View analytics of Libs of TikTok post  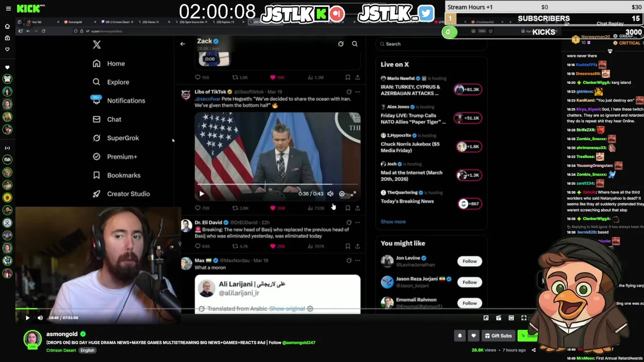tap(316, 208)
